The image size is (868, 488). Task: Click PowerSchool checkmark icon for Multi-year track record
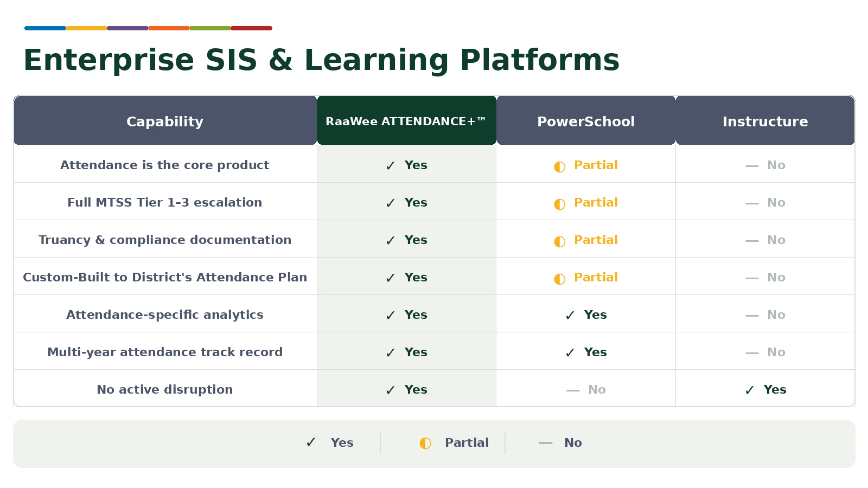point(570,353)
